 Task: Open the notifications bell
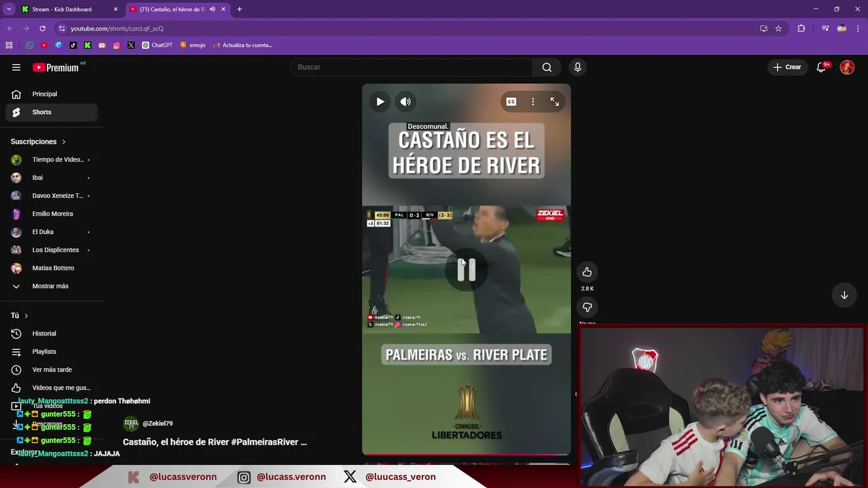pyautogui.click(x=822, y=67)
